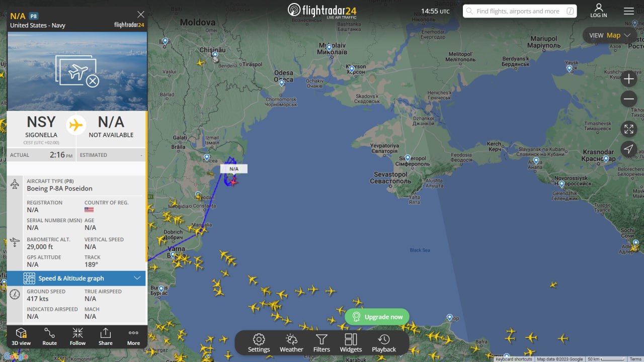Open the hamburger main menu
644x362 pixels.
pos(629,11)
